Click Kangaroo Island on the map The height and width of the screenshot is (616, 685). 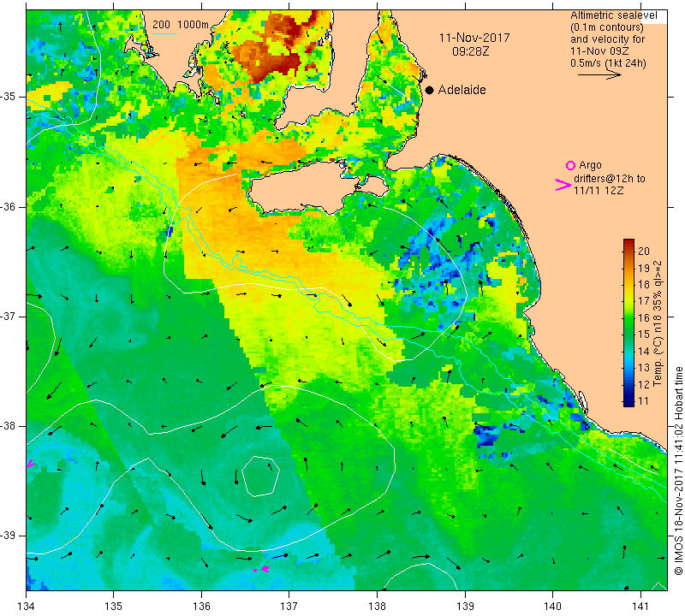pos(306,187)
